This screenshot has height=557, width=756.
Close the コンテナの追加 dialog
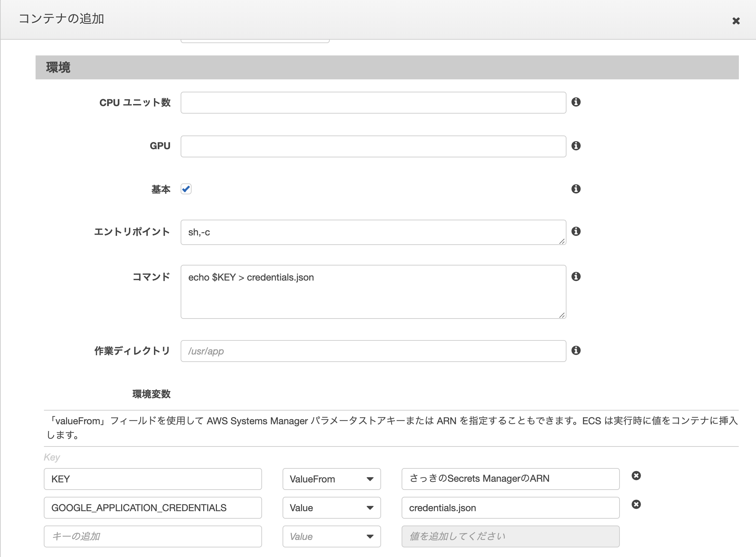[736, 21]
